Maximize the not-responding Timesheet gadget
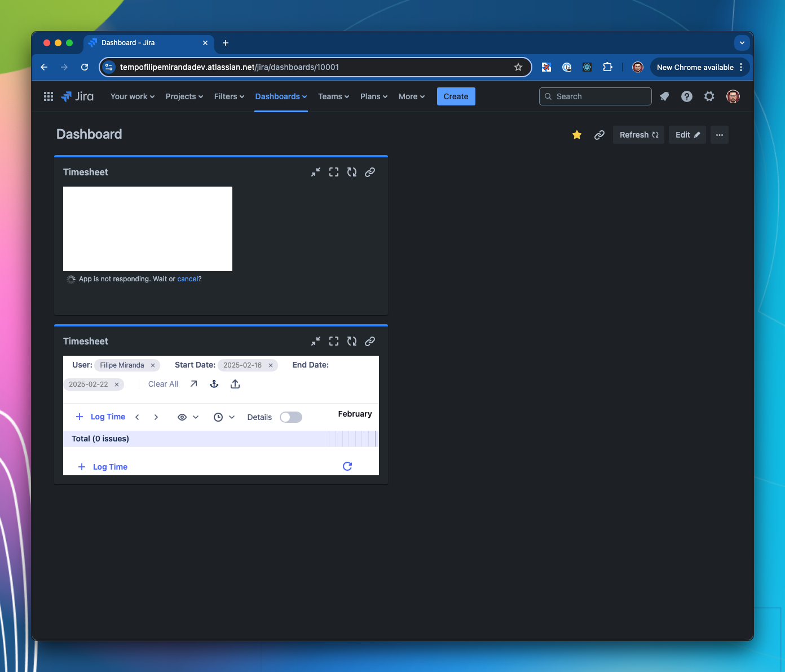This screenshot has width=785, height=672. 334,172
